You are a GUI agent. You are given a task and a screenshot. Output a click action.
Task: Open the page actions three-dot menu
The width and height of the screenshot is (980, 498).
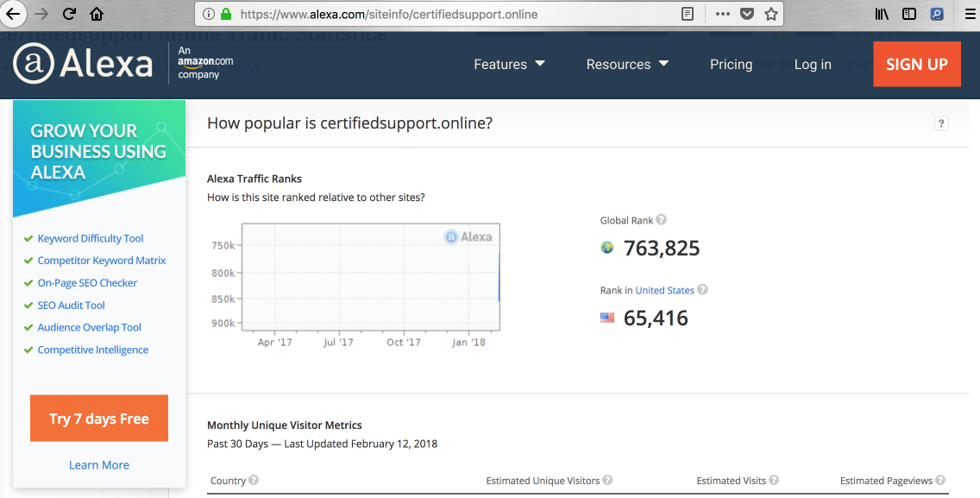click(x=723, y=14)
